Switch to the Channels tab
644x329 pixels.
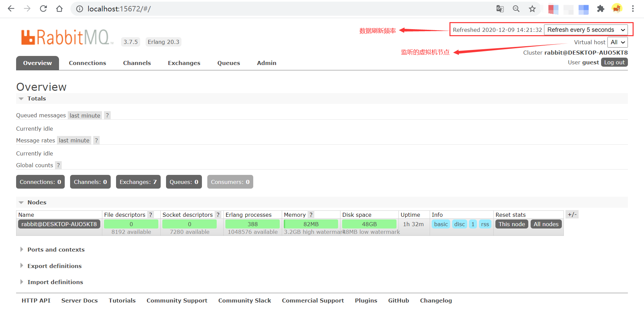coord(137,63)
